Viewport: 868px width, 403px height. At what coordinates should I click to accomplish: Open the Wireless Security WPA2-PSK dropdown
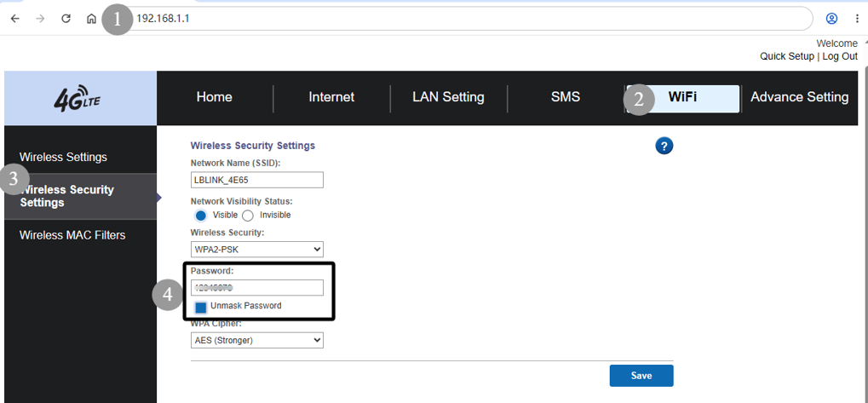coord(257,250)
